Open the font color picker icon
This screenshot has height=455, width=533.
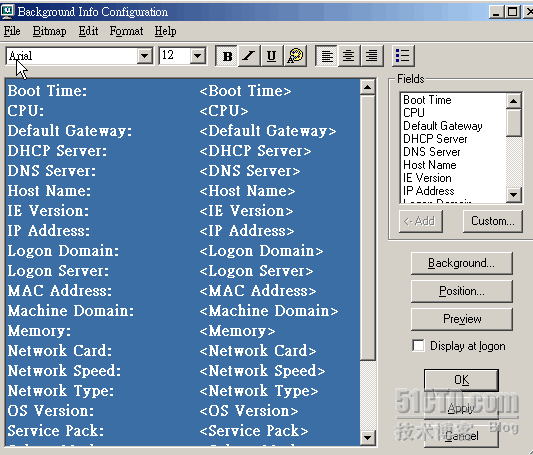pyautogui.click(x=295, y=56)
